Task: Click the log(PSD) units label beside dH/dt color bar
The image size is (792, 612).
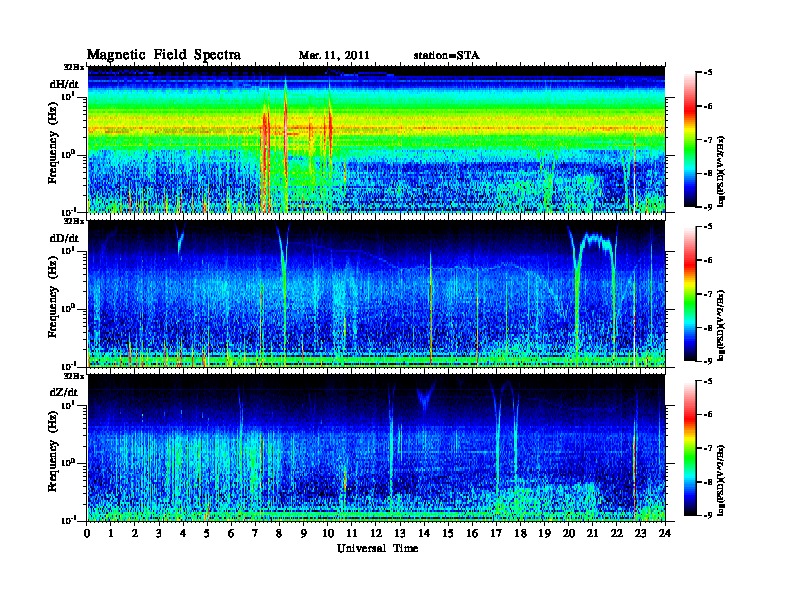Action: click(721, 171)
